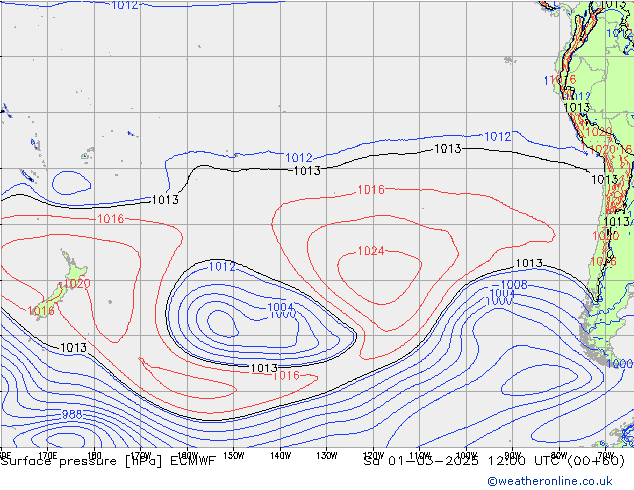Click the 1016 label beneath the closed low
This screenshot has height=490, width=634.
[286, 376]
